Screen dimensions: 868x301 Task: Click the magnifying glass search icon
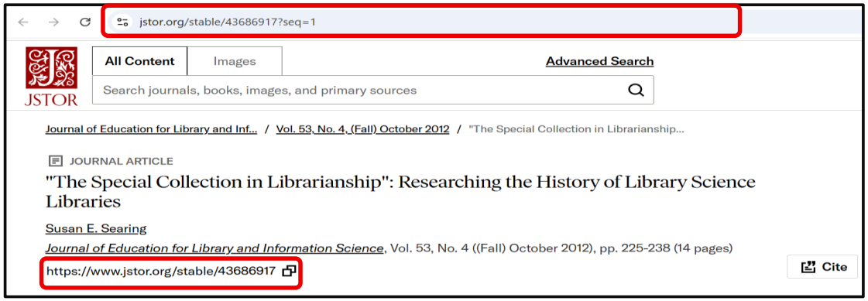tap(636, 91)
